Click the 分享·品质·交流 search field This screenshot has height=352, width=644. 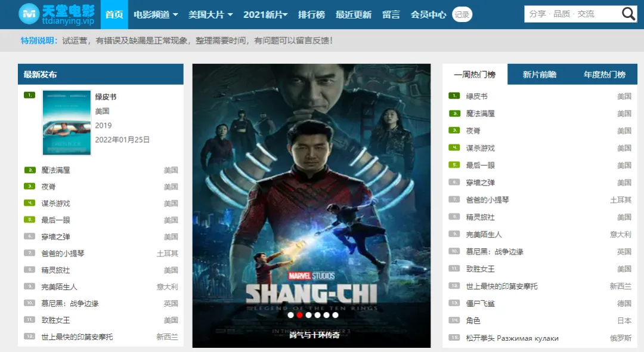(x=572, y=14)
